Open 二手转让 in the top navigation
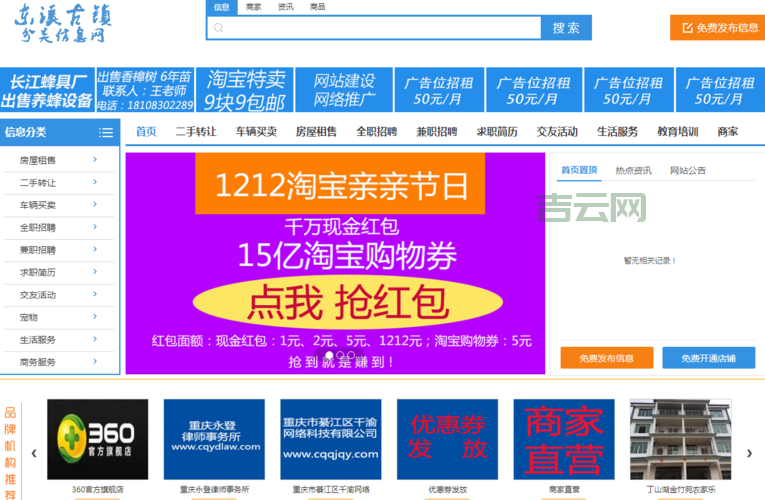The width and height of the screenshot is (765, 500). 196,132
